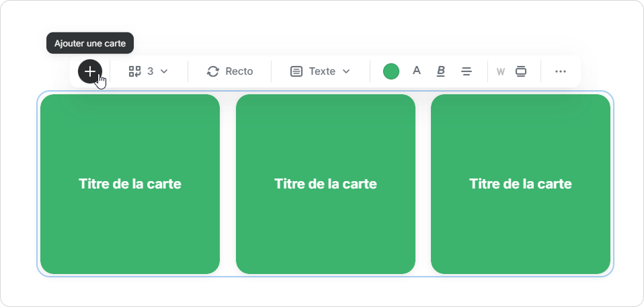Click the middle card's Titre de la carte text

point(325,184)
